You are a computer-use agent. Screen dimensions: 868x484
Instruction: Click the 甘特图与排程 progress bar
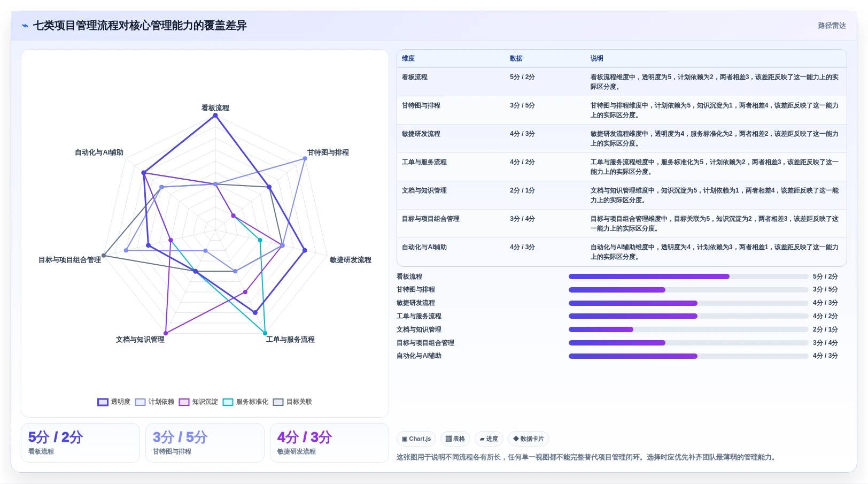[688, 290]
